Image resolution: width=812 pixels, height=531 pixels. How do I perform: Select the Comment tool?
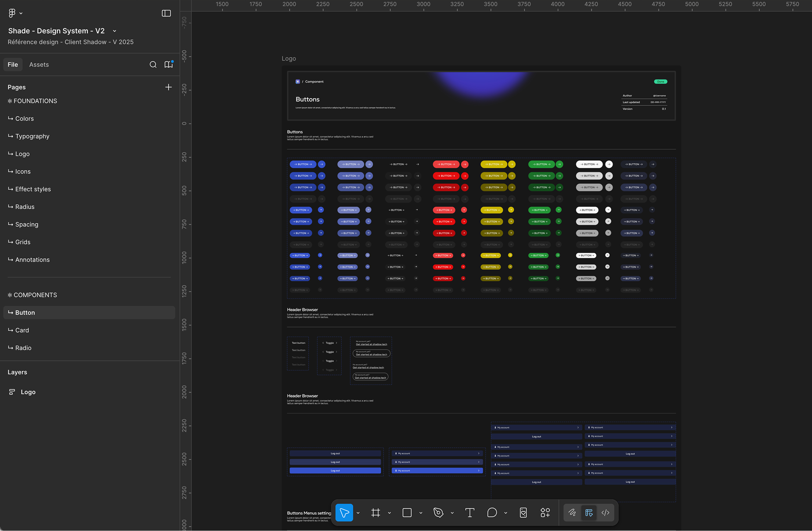[492, 513]
